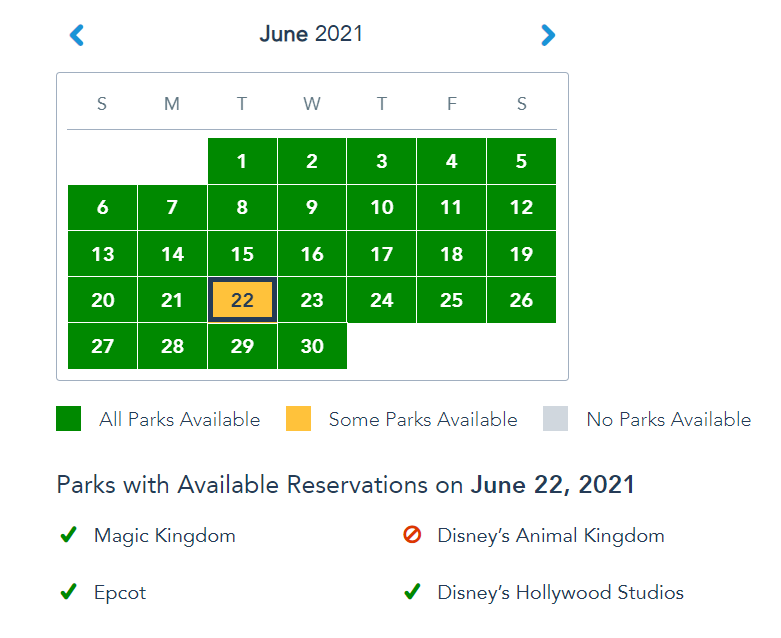Click the gray No Parks Available swatch
The image size is (781, 638).
pyautogui.click(x=555, y=419)
